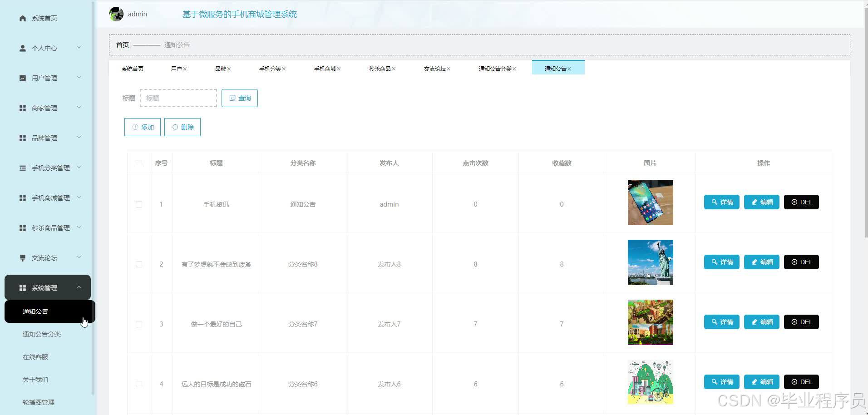Close the 通知公告分类 tab using X
Viewport: 868px width, 415px height.
pyautogui.click(x=514, y=69)
